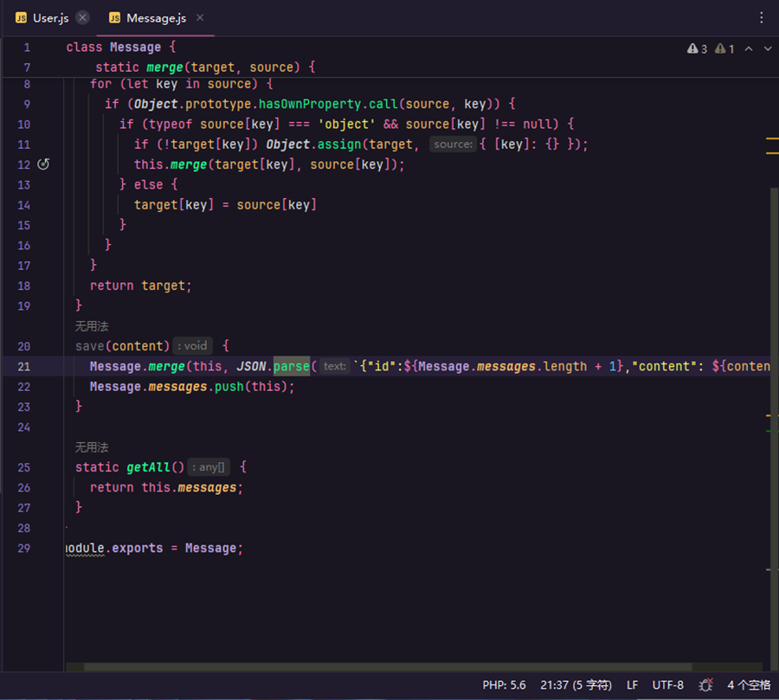Change the LF line separator setting
The height and width of the screenshot is (700, 779).
(632, 685)
